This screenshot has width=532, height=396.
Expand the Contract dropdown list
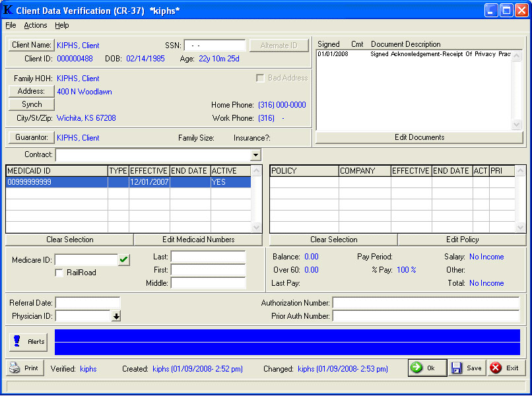pyautogui.click(x=256, y=155)
